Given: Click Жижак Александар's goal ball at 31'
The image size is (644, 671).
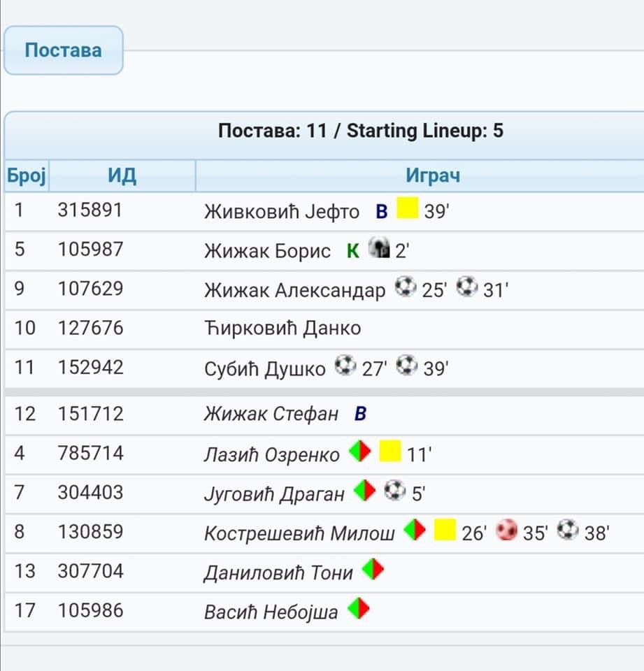Looking at the screenshot, I should pyautogui.click(x=466, y=287).
